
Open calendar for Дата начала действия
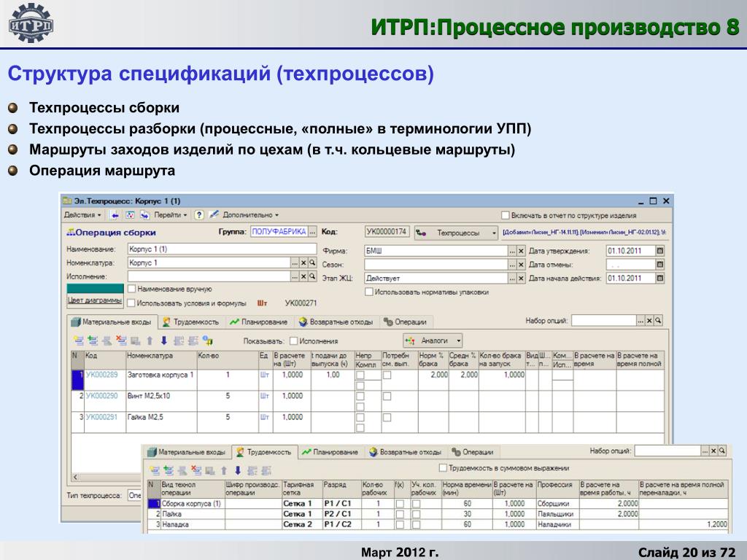click(659, 278)
